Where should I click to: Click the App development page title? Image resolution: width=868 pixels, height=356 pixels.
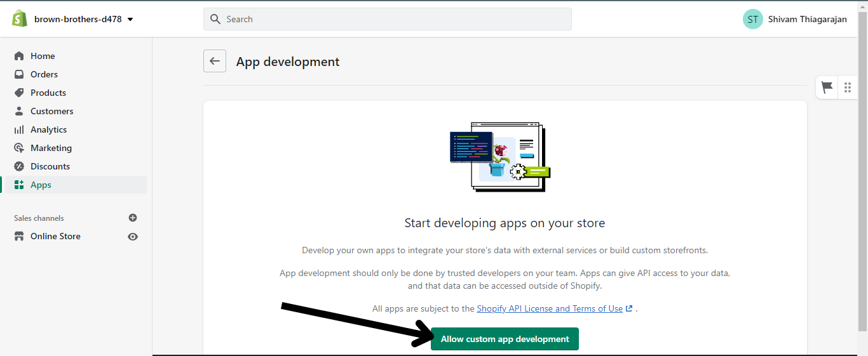pos(288,62)
